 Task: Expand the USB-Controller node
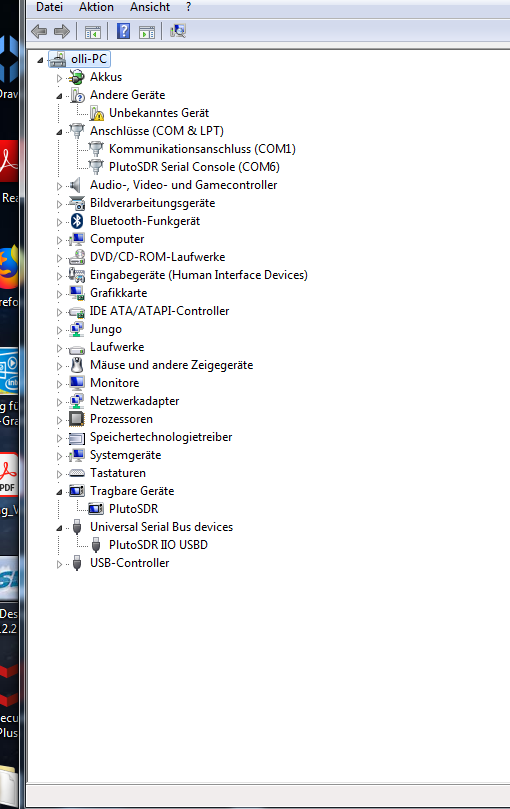pyautogui.click(x=59, y=564)
